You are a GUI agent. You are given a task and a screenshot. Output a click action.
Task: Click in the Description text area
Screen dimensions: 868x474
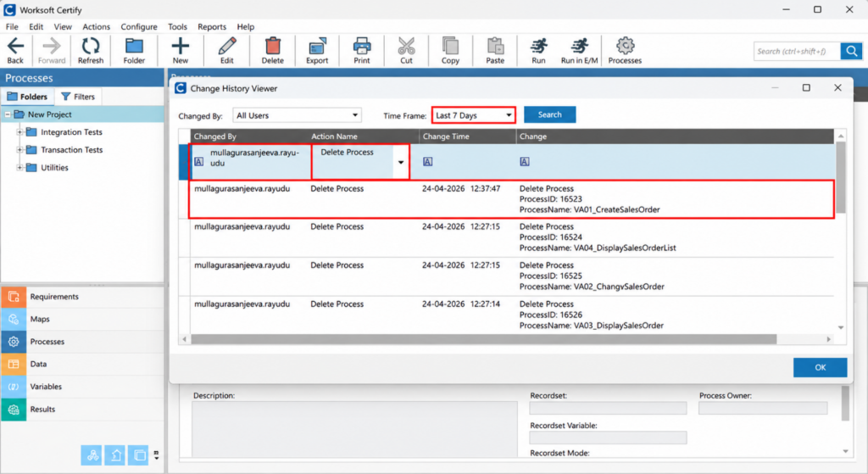pos(354,428)
